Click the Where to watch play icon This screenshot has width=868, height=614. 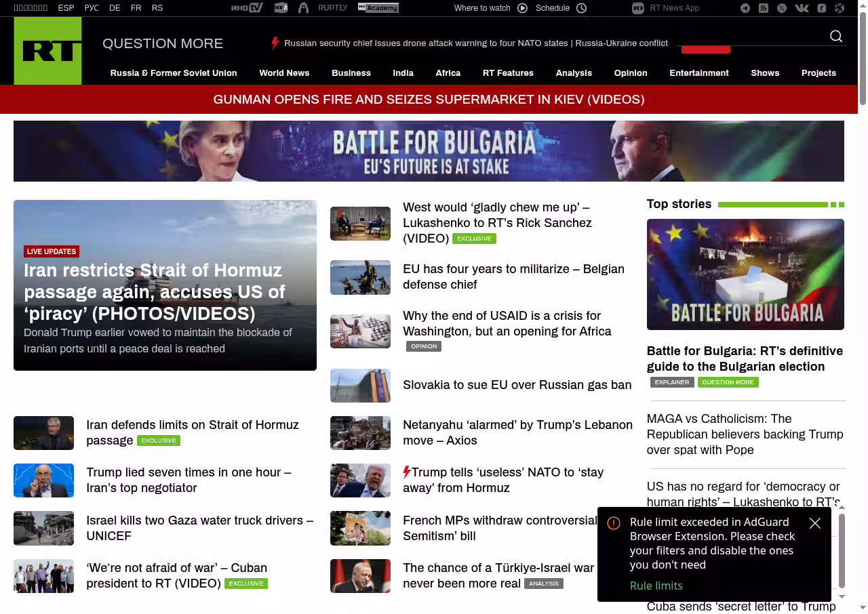tap(522, 8)
